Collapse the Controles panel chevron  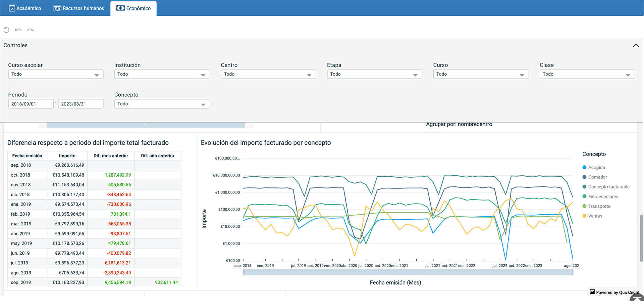tap(636, 45)
